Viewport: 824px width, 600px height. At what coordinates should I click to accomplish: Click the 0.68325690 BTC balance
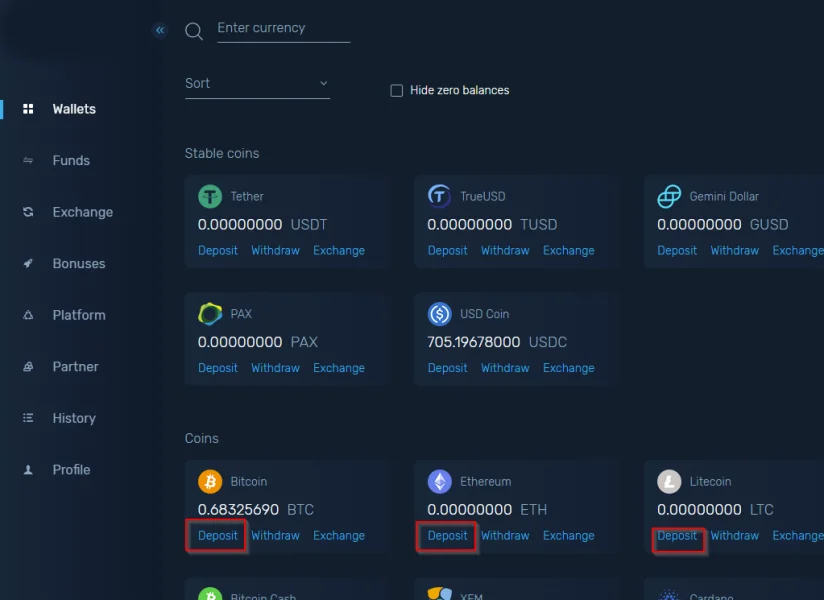coord(255,510)
